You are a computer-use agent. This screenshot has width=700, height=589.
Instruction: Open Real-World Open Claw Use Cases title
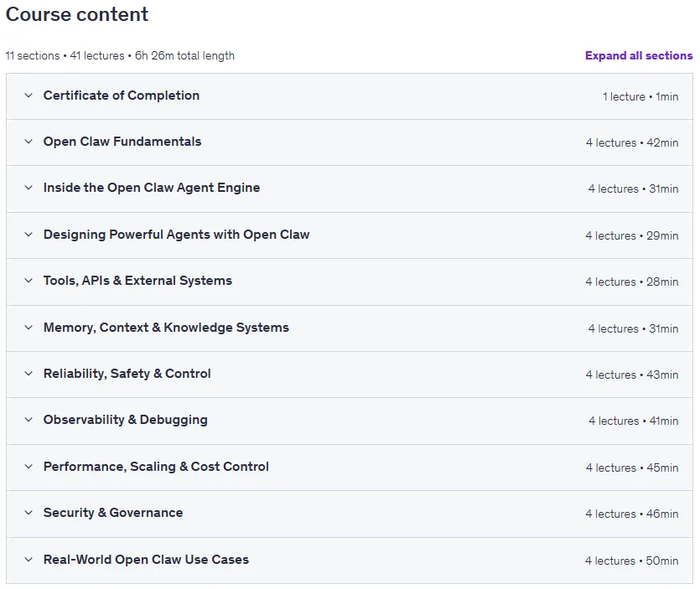(x=146, y=560)
